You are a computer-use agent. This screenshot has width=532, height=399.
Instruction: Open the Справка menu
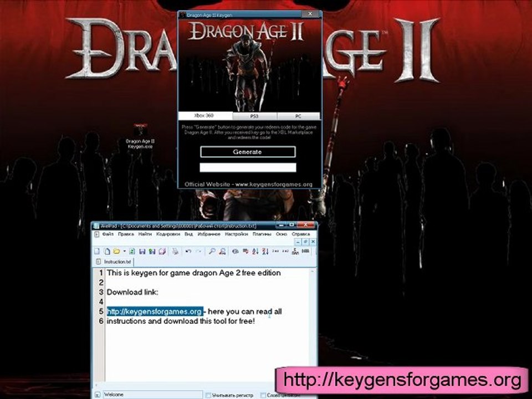pos(300,234)
